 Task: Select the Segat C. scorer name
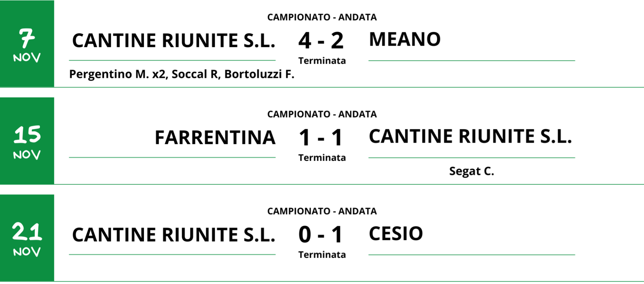(x=472, y=171)
